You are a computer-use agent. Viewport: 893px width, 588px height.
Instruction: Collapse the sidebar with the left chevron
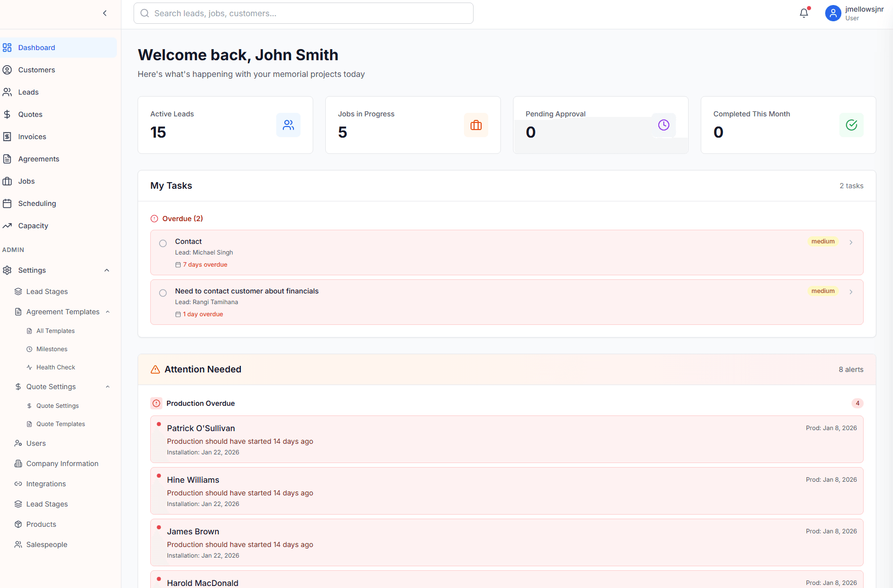(x=105, y=13)
